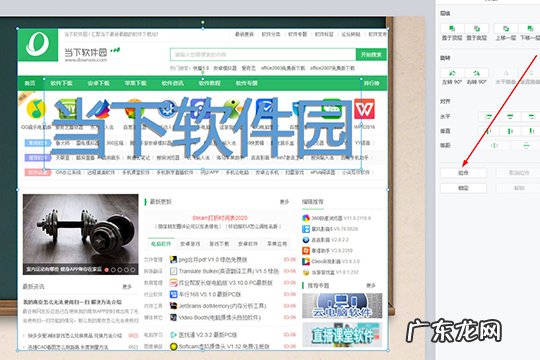The height and width of the screenshot is (360, 540).
Task: Click the 置于底层 send-to-back icon
Action: [477, 29]
